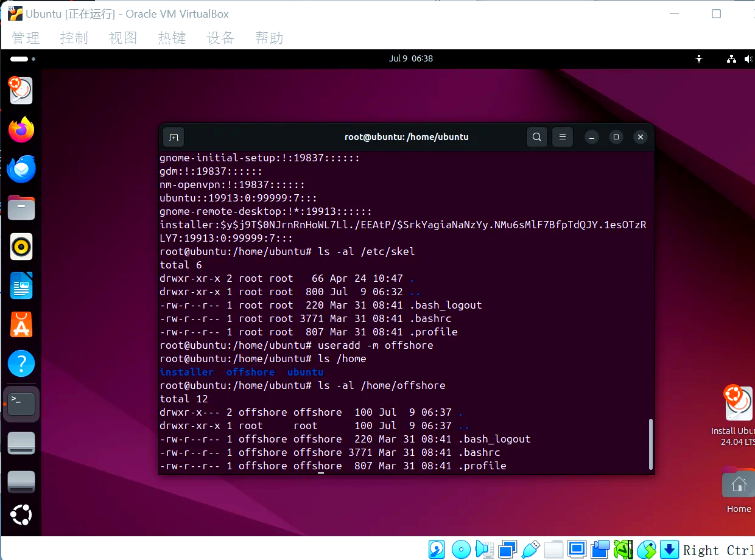755x560 pixels.
Task: Click the network icon in top bar
Action: [x=732, y=59]
